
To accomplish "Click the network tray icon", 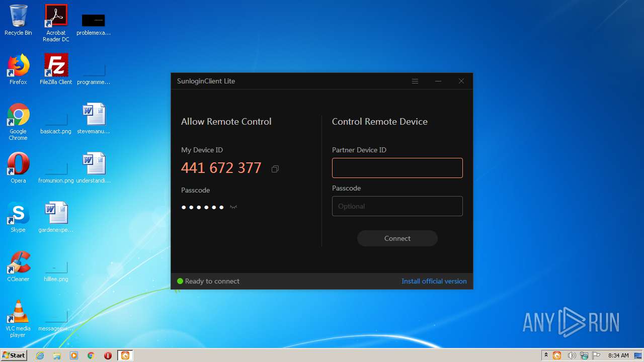I will click(x=584, y=355).
